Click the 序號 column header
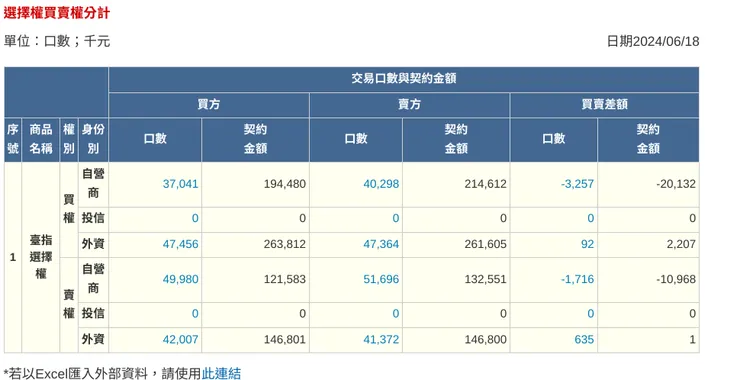Image resolution: width=740 pixels, height=380 pixels. point(13,139)
